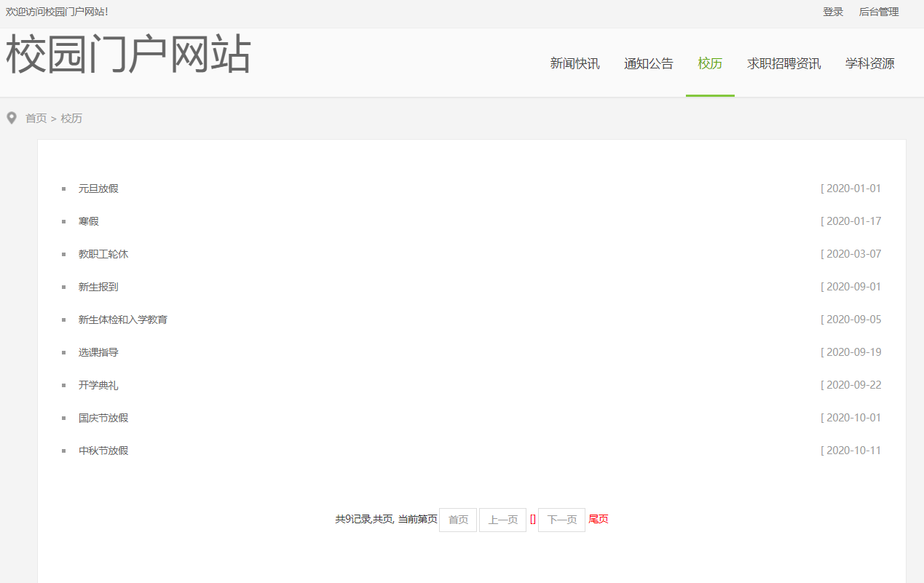924x583 pixels.
Task: Click the date 2020-09-01
Action: pyautogui.click(x=853, y=287)
